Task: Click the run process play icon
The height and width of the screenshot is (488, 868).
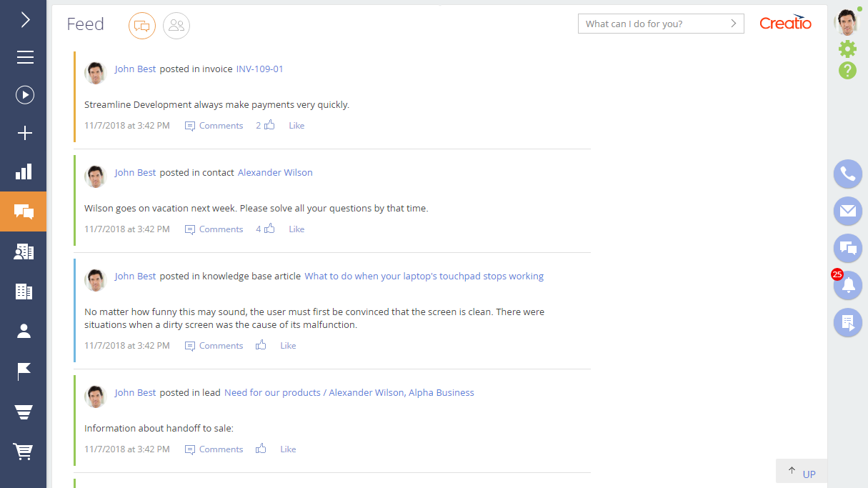Action: pyautogui.click(x=25, y=95)
